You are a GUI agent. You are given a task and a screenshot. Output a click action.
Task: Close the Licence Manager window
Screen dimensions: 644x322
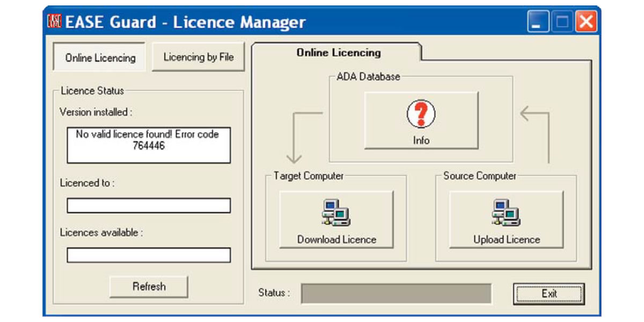(586, 23)
